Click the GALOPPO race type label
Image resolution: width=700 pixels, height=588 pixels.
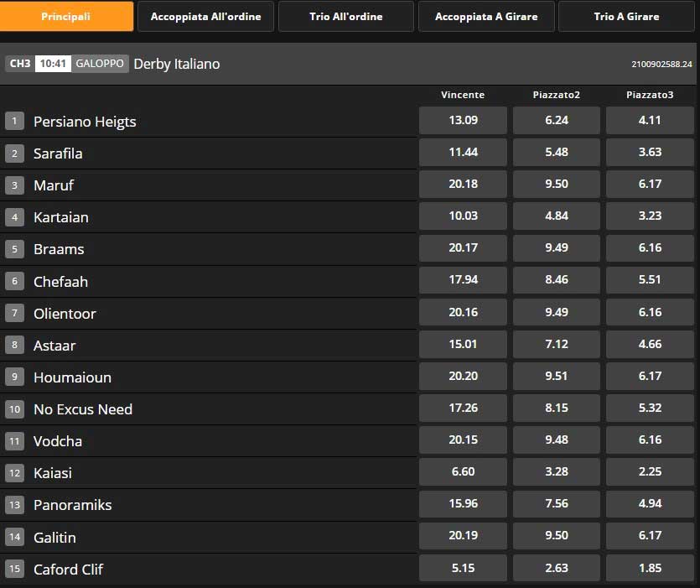tap(100, 64)
